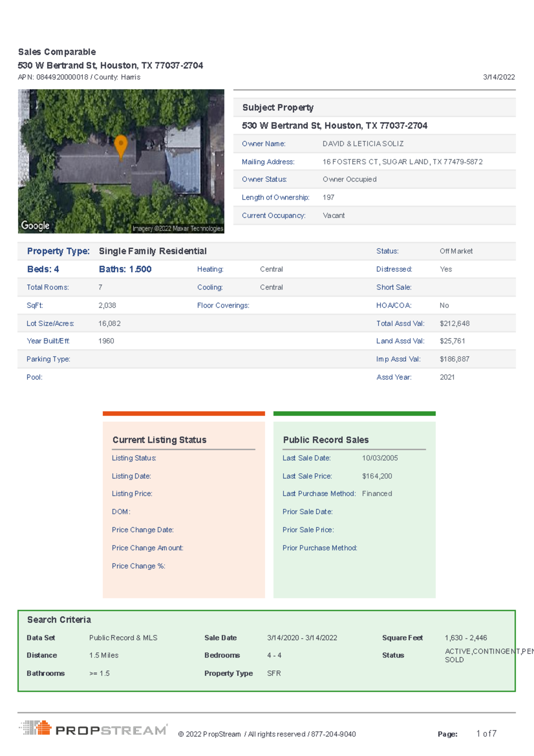Viewport: 534px width, 756px height.
Task: Click the Last Sale Date 10/03/2005
Action: (x=380, y=458)
